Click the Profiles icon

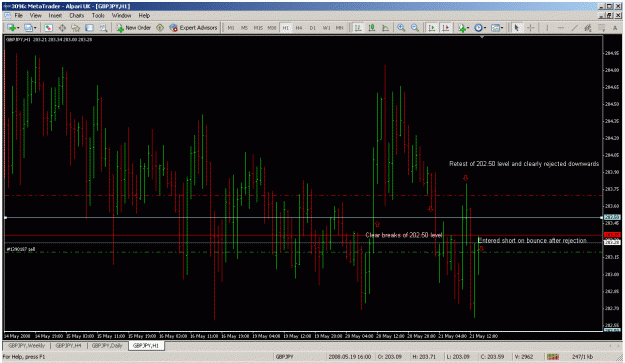pyautogui.click(x=28, y=27)
